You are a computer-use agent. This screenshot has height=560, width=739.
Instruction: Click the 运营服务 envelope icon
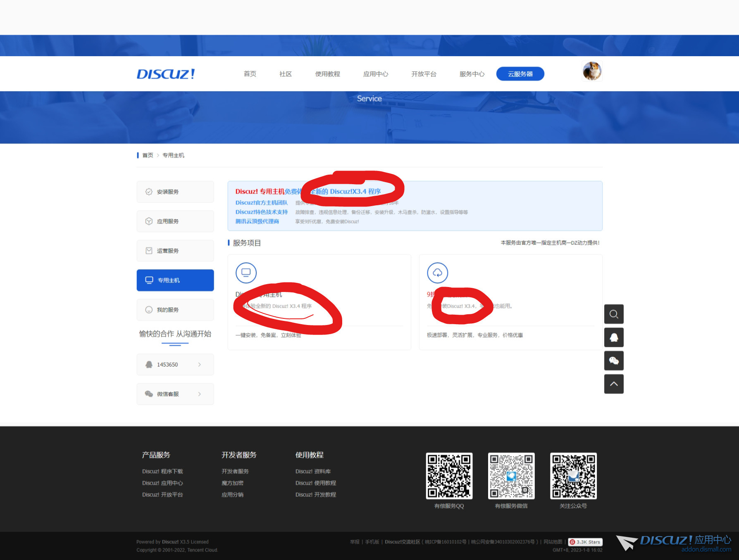tap(149, 251)
